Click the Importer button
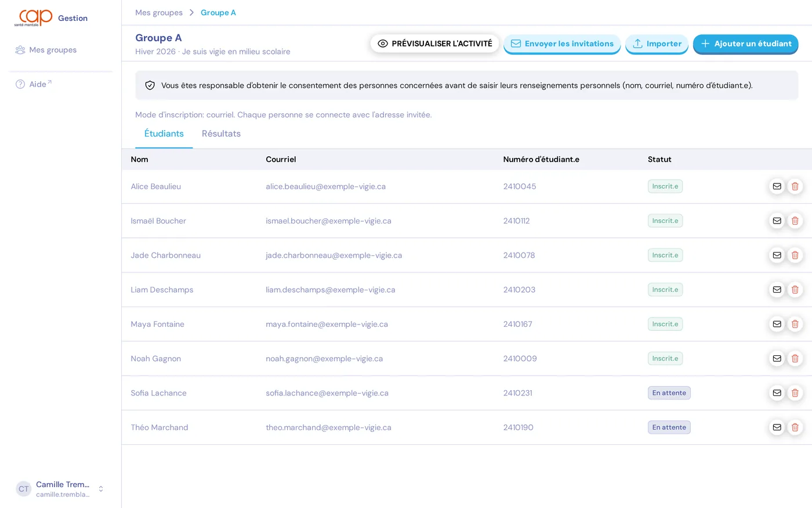Viewport: 812px width, 508px height. tap(657, 44)
